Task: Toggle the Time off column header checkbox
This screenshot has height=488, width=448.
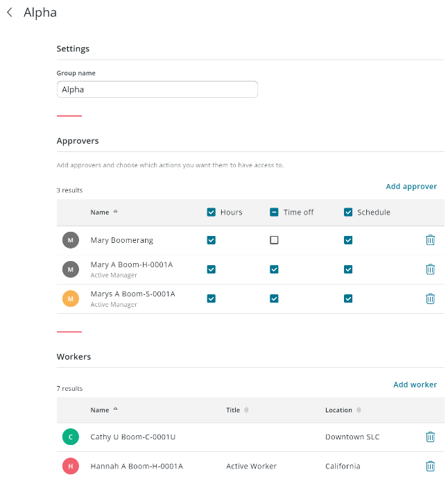Action: pos(274,212)
